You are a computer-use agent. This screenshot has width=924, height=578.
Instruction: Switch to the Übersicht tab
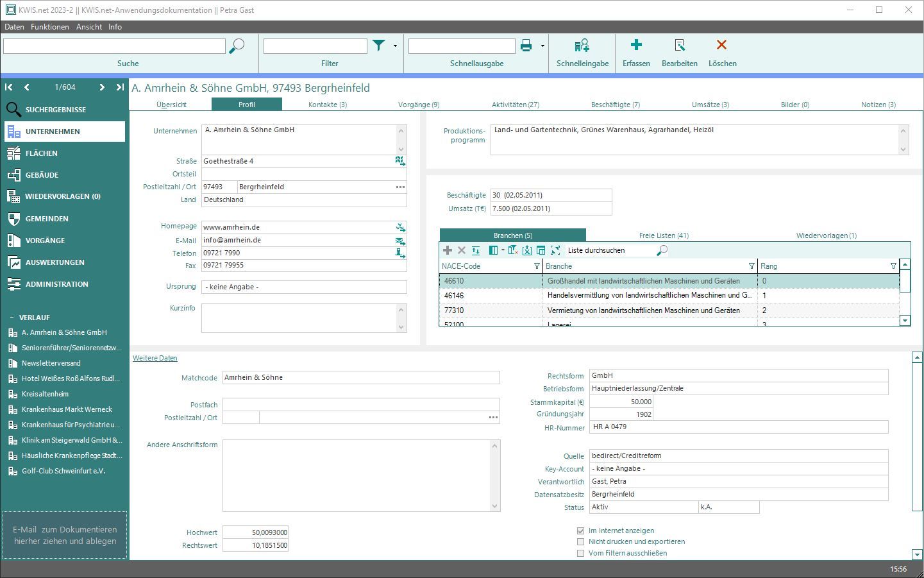pos(171,105)
